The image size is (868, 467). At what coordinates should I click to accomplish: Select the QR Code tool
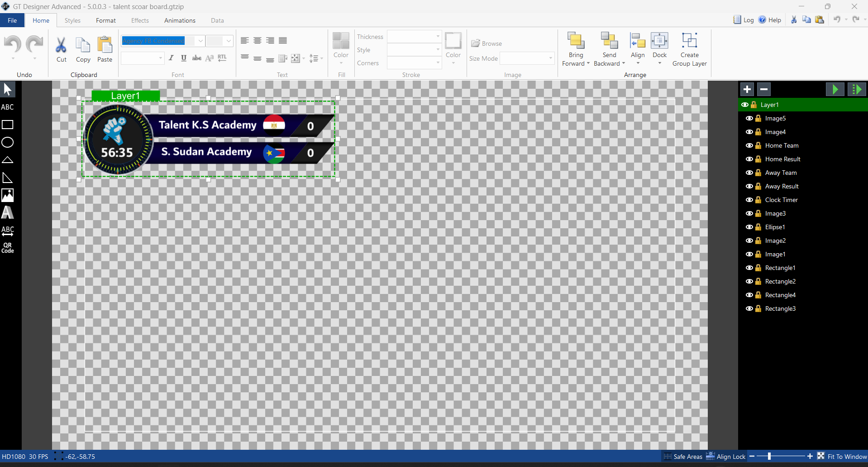[8, 248]
